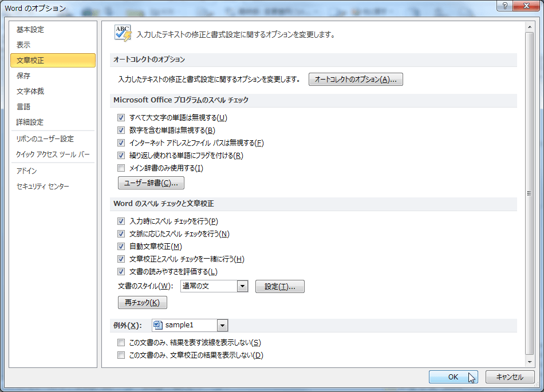Click the 通常の文 combo box field
Screen dimensions: 544x392
[214, 286]
